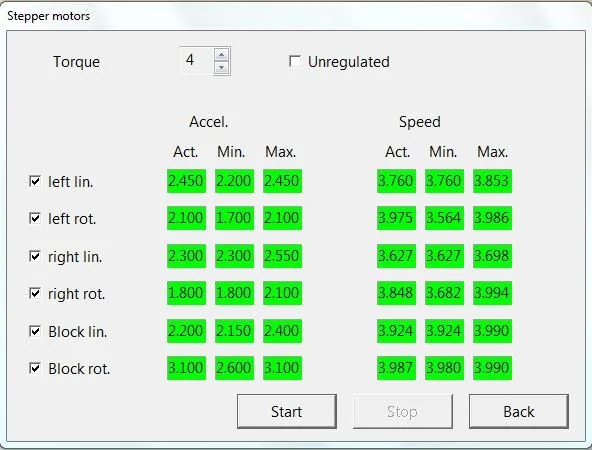Click right lin. Speed Max. value 3.698

[x=492, y=256]
